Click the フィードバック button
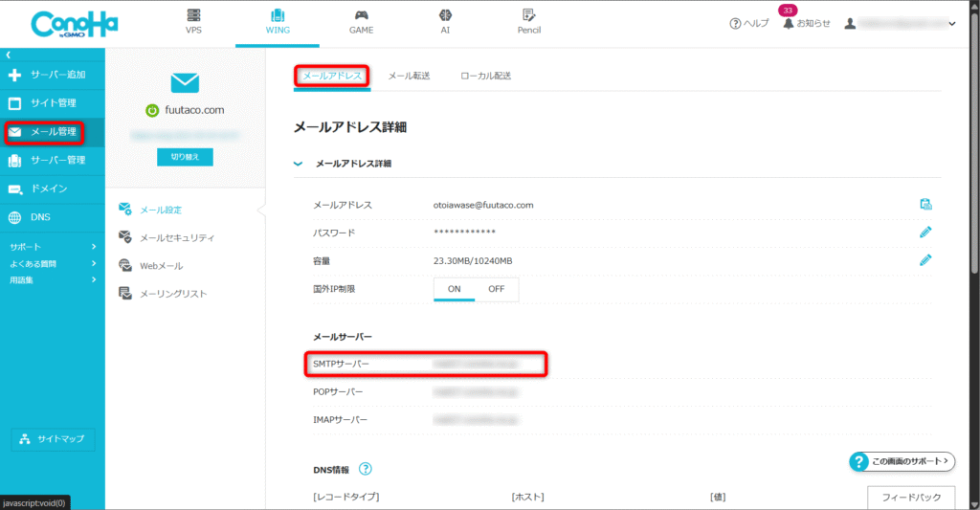Image resolution: width=980 pixels, height=510 pixels. (x=910, y=498)
